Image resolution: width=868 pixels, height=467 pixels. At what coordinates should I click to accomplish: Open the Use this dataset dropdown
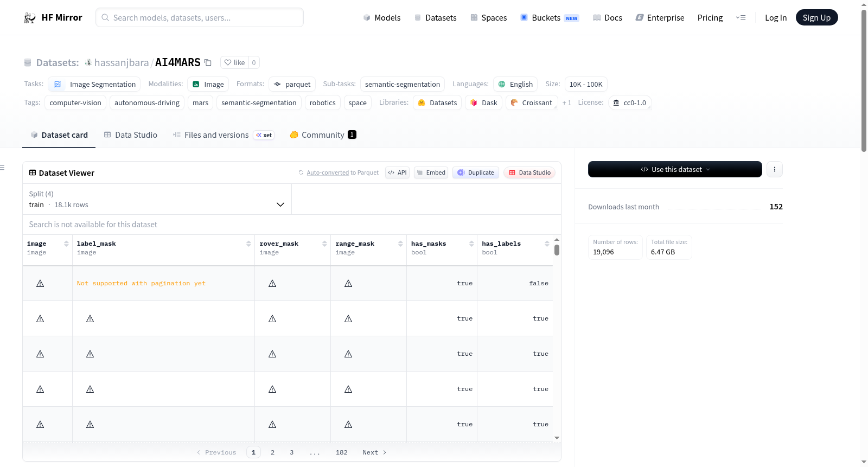pos(675,169)
